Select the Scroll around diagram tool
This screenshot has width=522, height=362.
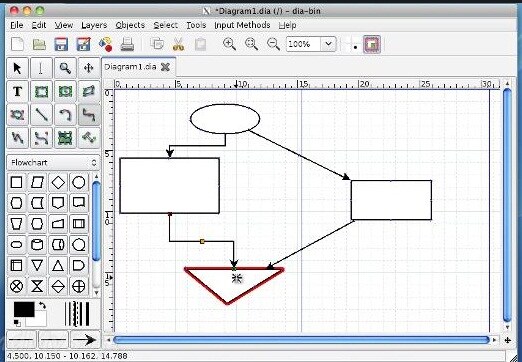(x=89, y=68)
